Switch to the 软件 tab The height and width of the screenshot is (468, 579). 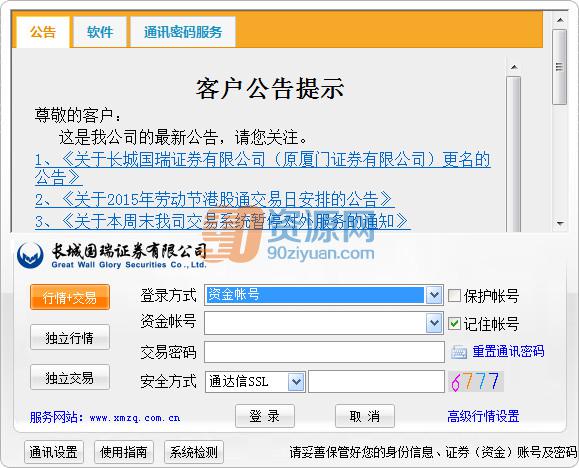[100, 32]
